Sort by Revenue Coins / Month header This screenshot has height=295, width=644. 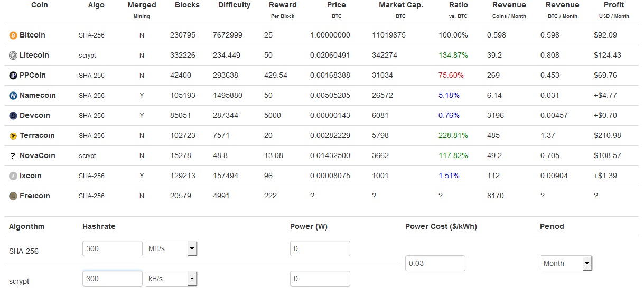tap(509, 10)
